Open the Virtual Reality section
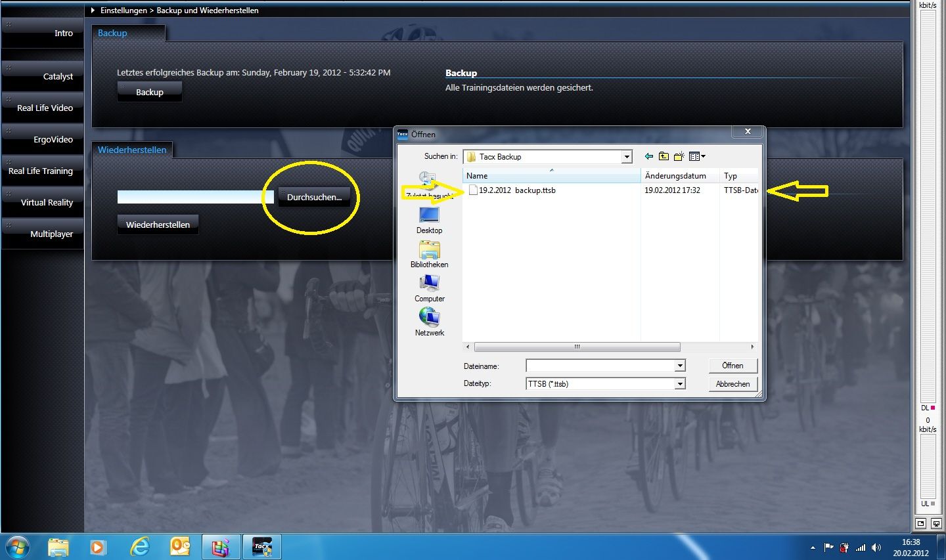The image size is (946, 560). pyautogui.click(x=43, y=202)
